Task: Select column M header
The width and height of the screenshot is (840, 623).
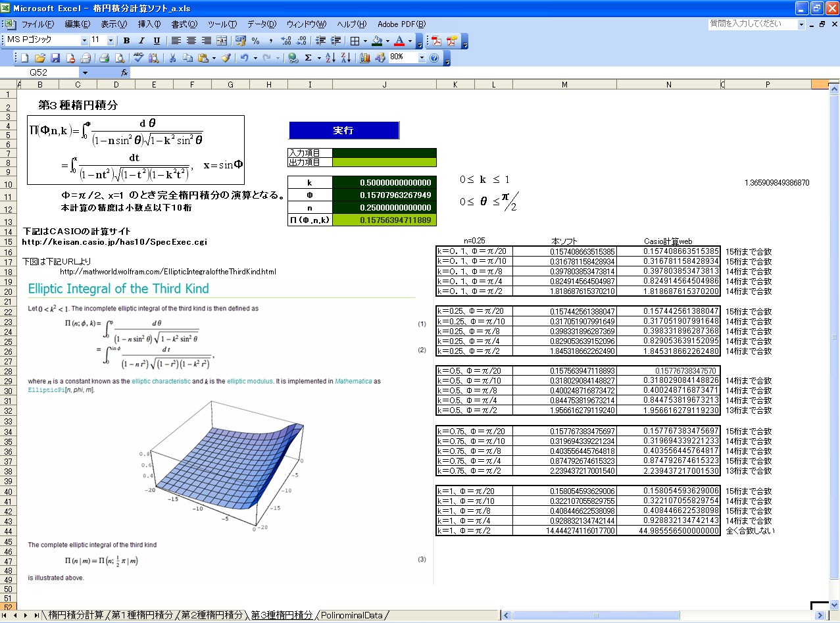Action: [564, 84]
